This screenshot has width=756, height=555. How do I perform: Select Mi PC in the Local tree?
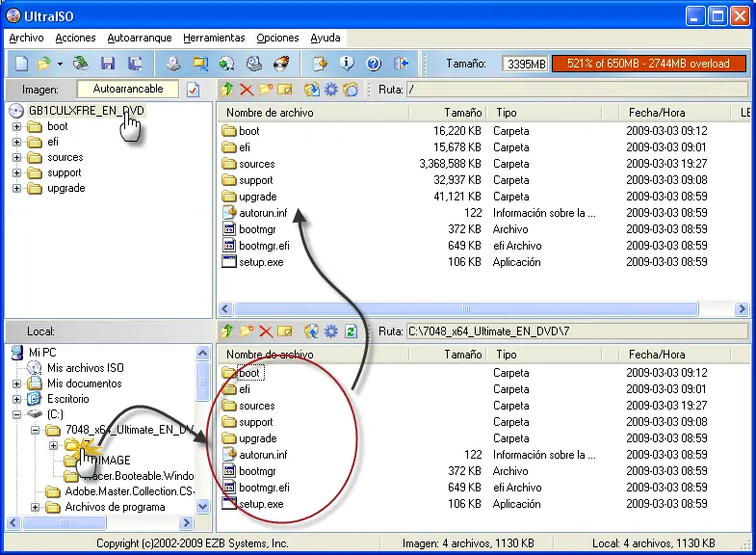point(42,353)
